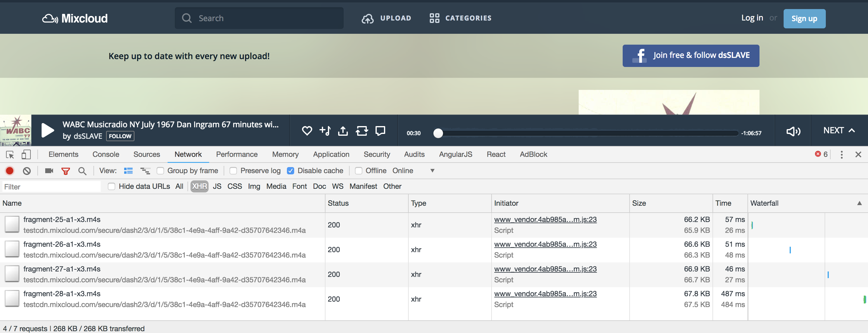
Task: Open DevTools three-dot customize menu
Action: [x=841, y=154]
